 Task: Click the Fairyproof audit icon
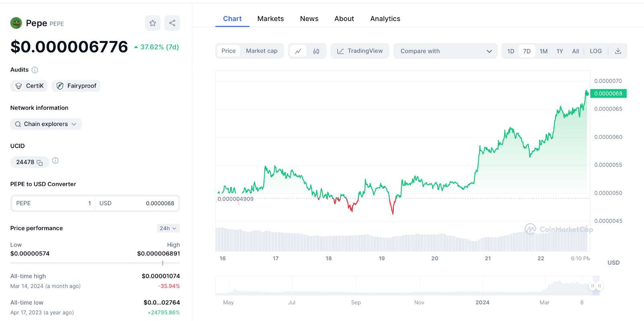tap(60, 86)
